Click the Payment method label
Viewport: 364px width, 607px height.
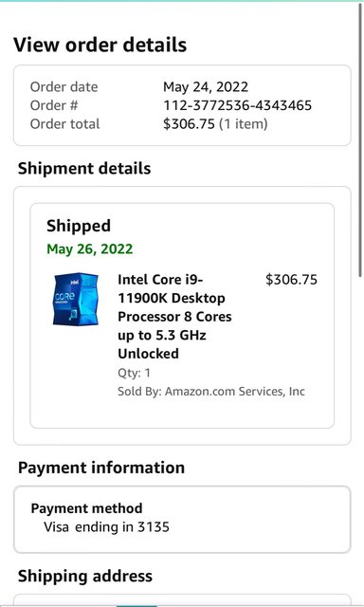point(86,508)
